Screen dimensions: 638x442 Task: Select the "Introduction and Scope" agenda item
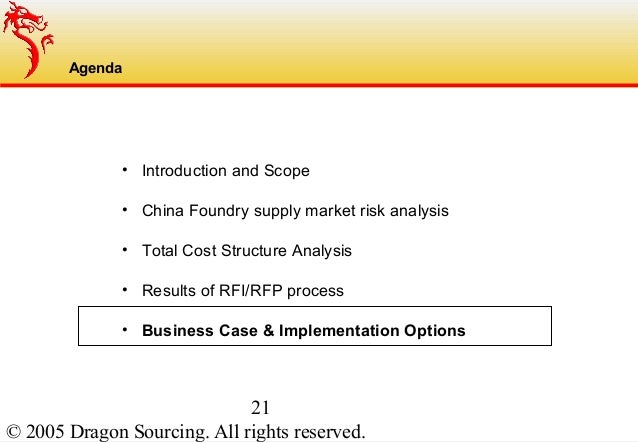(x=226, y=171)
